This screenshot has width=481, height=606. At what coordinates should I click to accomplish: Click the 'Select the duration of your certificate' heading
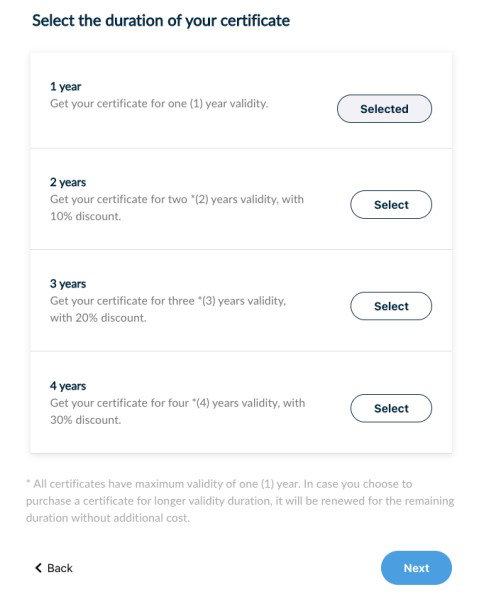click(x=161, y=20)
